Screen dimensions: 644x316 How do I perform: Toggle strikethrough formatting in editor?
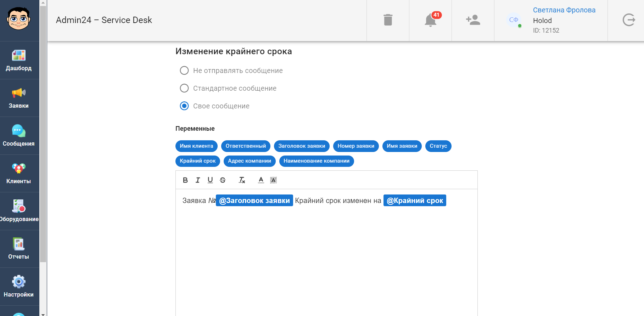(223, 180)
